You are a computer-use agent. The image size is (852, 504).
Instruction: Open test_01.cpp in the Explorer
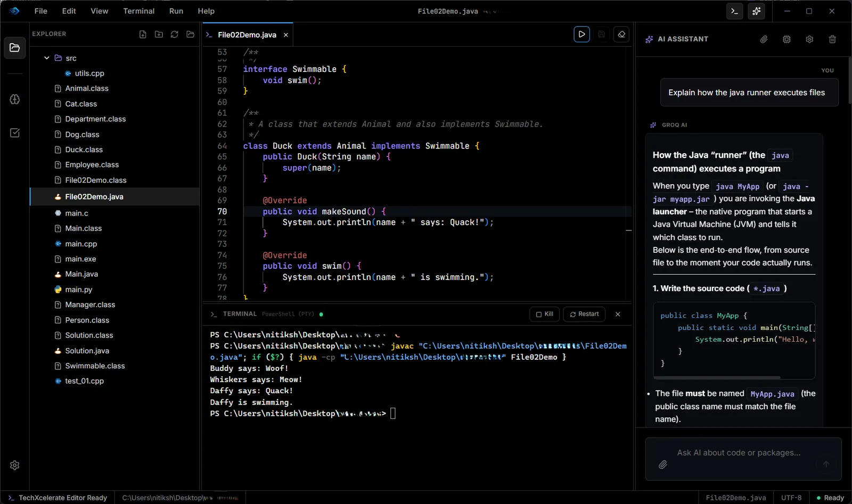pyautogui.click(x=84, y=381)
